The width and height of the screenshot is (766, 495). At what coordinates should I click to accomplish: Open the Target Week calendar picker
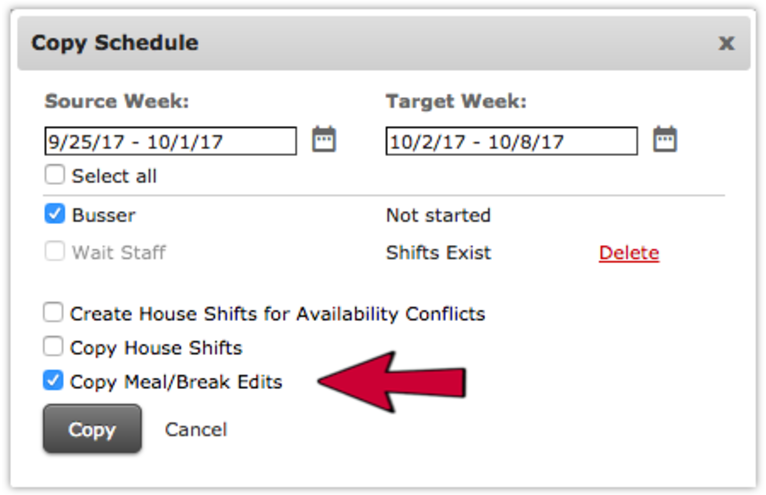click(665, 140)
